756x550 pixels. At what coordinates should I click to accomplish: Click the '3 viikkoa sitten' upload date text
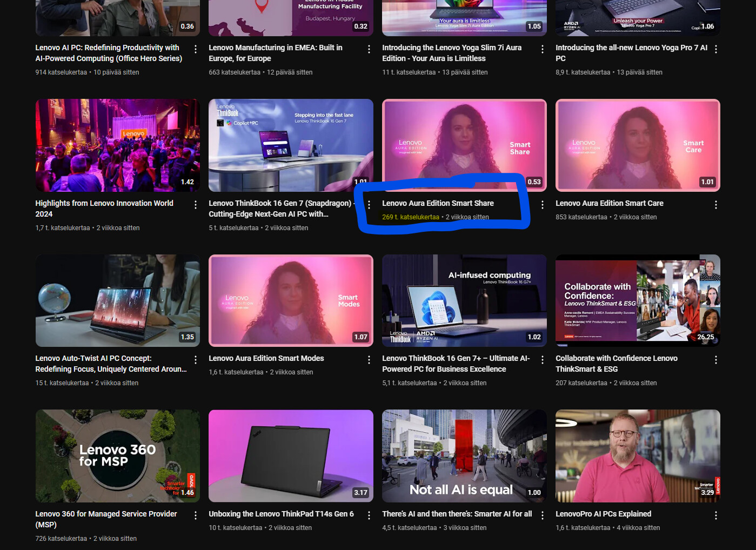(x=465, y=528)
